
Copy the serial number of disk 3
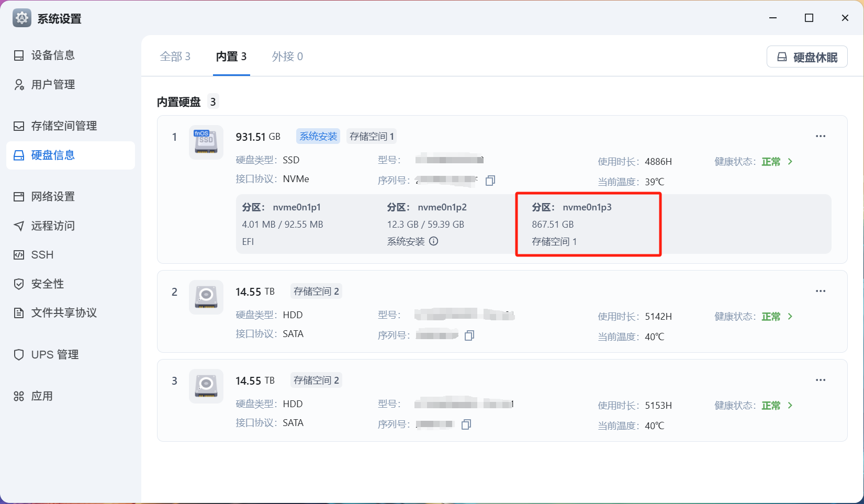coord(466,424)
